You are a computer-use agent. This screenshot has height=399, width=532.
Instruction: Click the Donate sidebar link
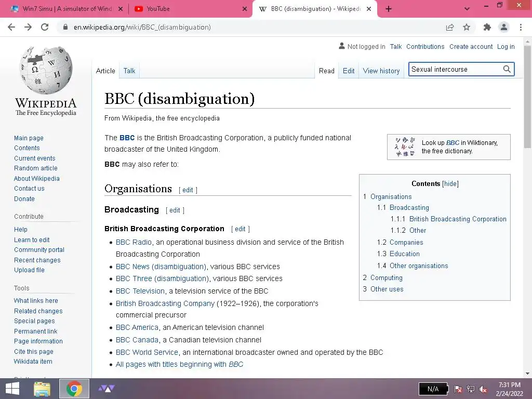[24, 199]
